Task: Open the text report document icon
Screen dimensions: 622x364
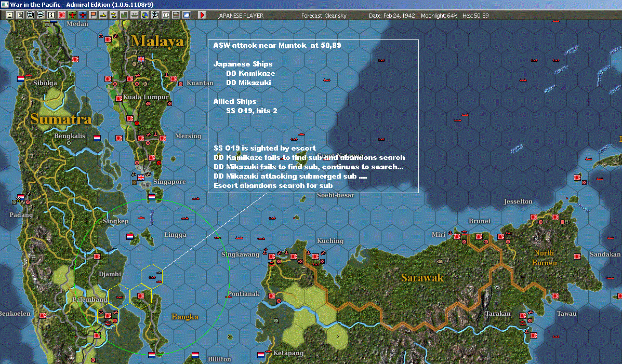Action: pyautogui.click(x=20, y=15)
